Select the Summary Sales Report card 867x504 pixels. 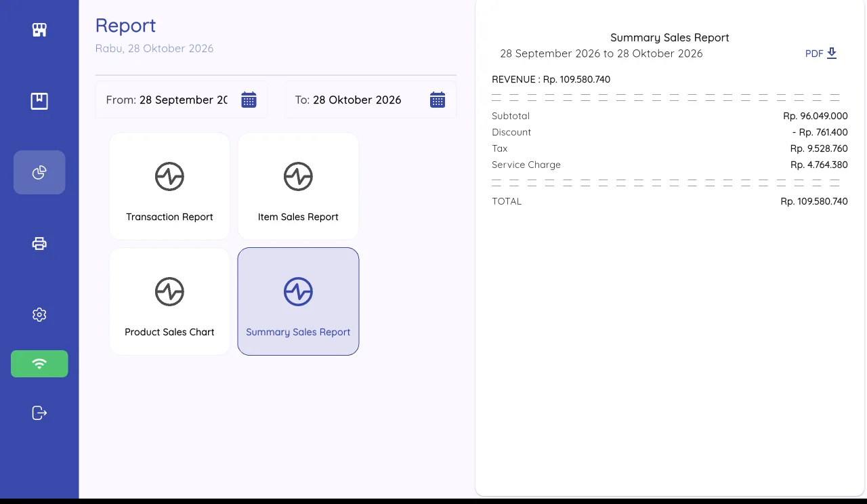point(298,301)
